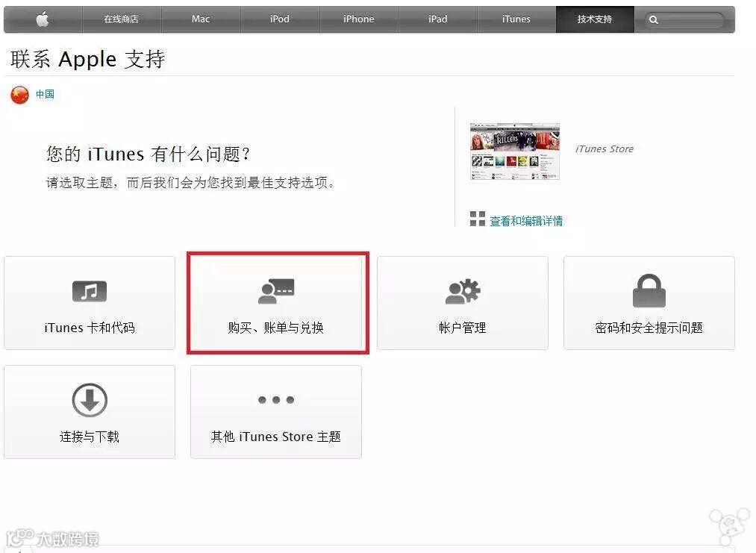Click the magnifier search icon
756x553 pixels.
[654, 19]
